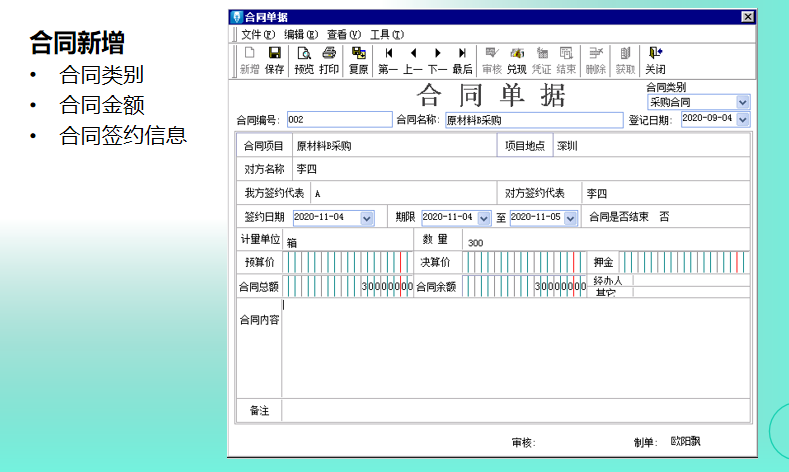Open 期限 start date dropdown arrow

click(x=484, y=218)
